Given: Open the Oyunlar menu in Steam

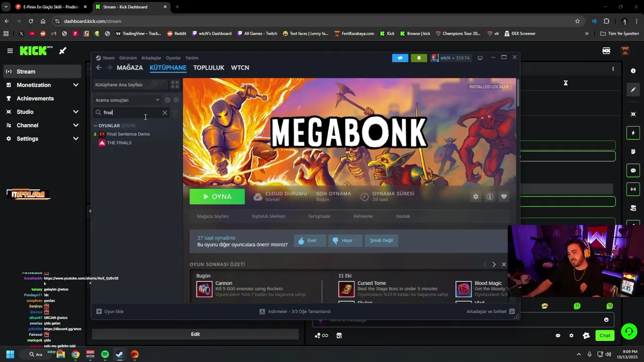Looking at the screenshot, I should point(173,58).
